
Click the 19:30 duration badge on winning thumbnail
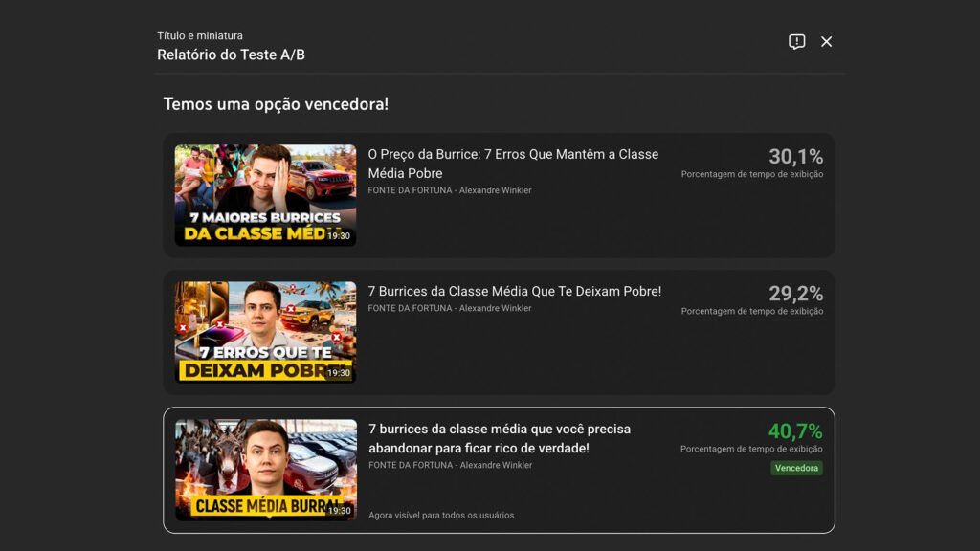(x=339, y=511)
